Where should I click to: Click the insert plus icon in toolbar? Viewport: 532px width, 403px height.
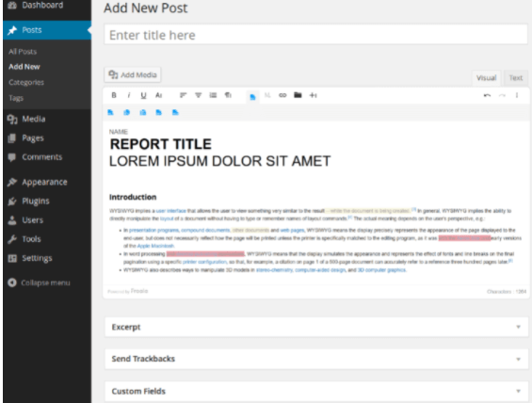tap(313, 95)
